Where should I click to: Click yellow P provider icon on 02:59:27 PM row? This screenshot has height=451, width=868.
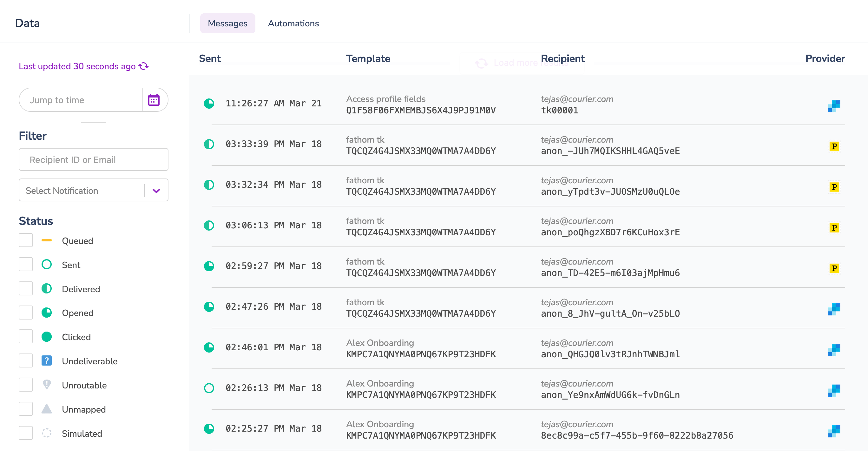coord(834,268)
